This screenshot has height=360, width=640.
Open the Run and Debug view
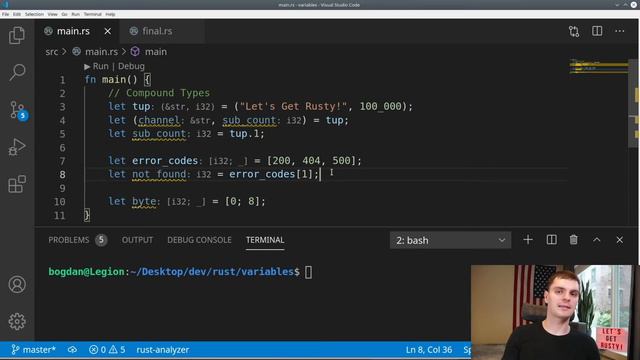click(17, 147)
